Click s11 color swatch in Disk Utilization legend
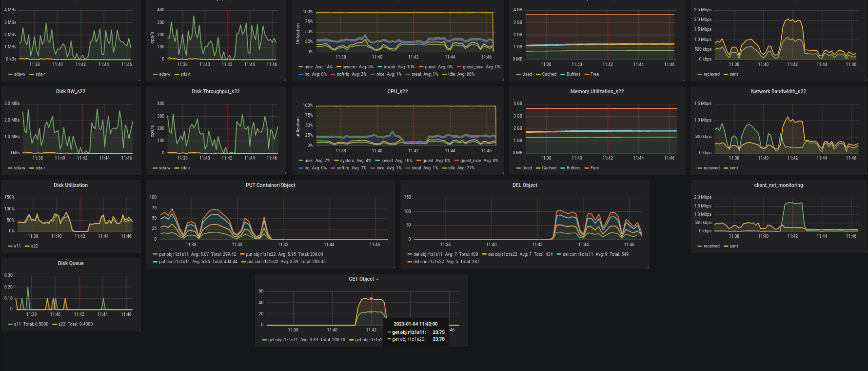This screenshot has width=868, height=371. (10, 246)
